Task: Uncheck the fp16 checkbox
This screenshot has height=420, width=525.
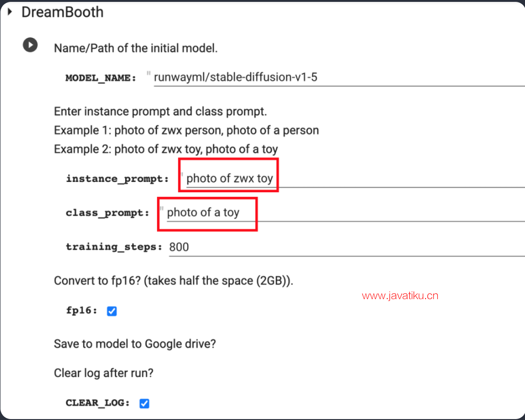Action: tap(112, 311)
